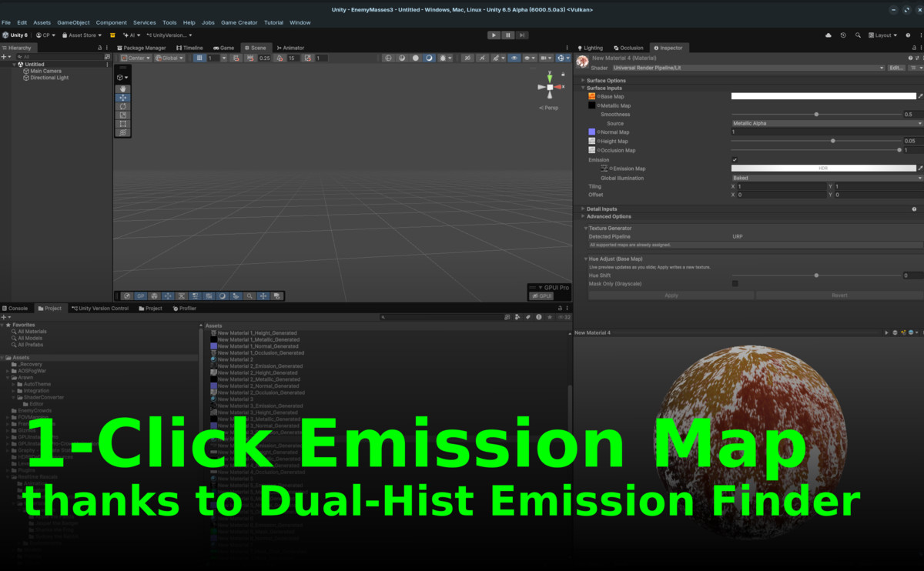Click the Detail Inputs help icon
The image size is (924, 571).
(x=914, y=209)
